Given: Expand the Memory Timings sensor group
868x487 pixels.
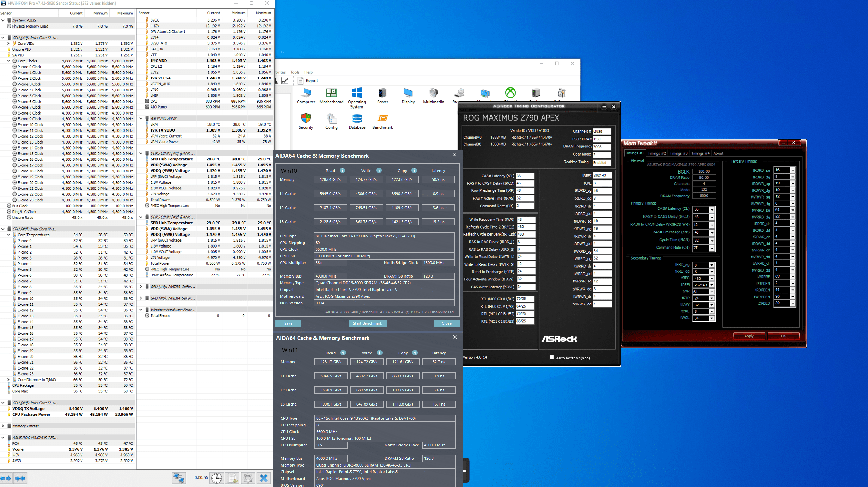Looking at the screenshot, I should click(3, 426).
